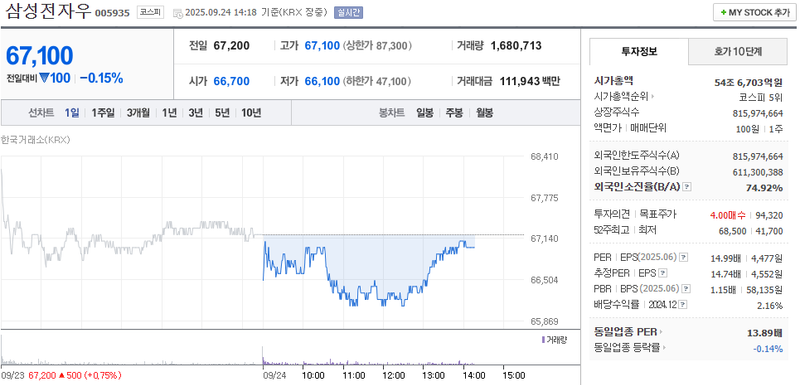Image resolution: width=800 pixels, height=385 pixels.
Task: Select the 투자정보 tab
Action: pyautogui.click(x=639, y=51)
